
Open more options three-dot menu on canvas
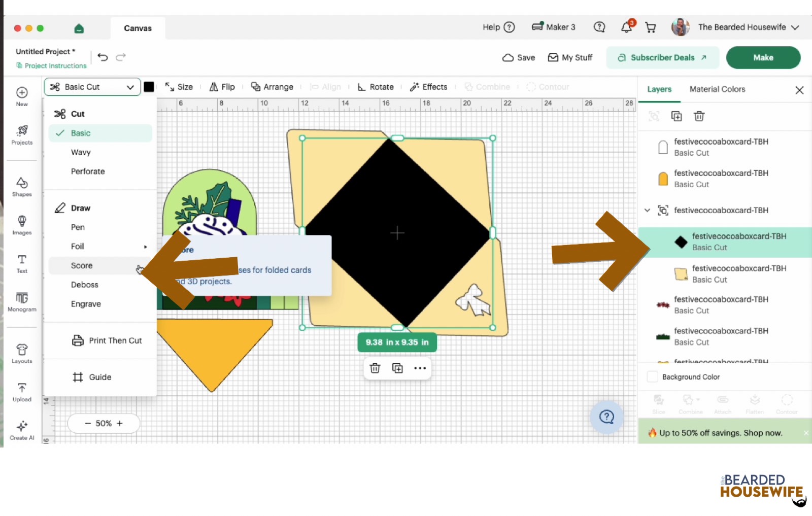[x=420, y=368]
